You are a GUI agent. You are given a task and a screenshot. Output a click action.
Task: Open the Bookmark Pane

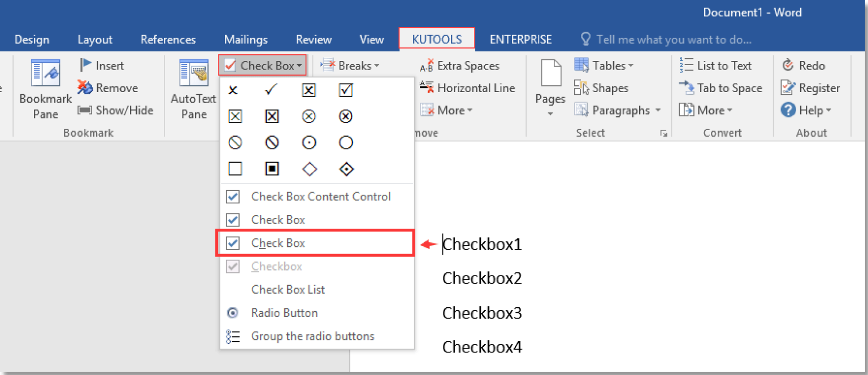pyautogui.click(x=45, y=90)
